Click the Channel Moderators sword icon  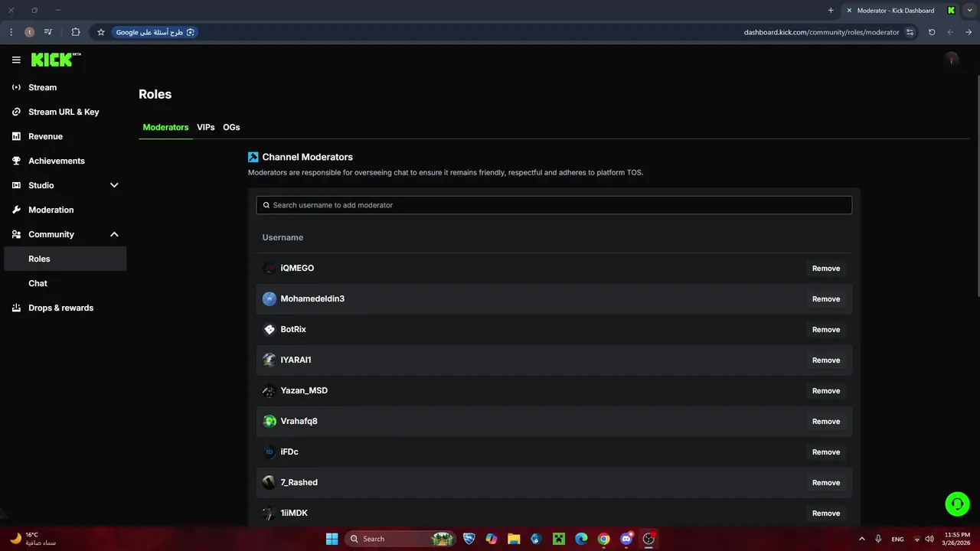tap(253, 157)
